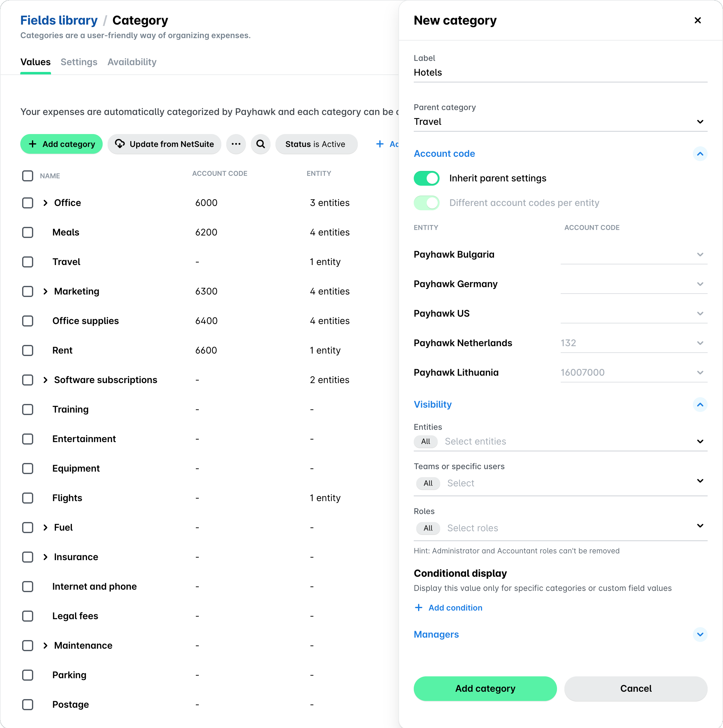Click the Status is Active filter
Image resolution: width=723 pixels, height=728 pixels.
(x=316, y=144)
